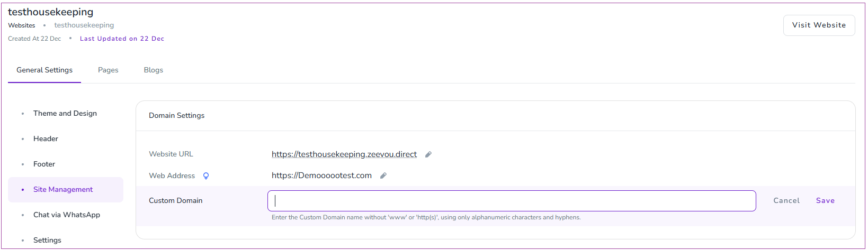
Task: Click pencil icon beside Demoooootest.com address
Action: tap(383, 175)
